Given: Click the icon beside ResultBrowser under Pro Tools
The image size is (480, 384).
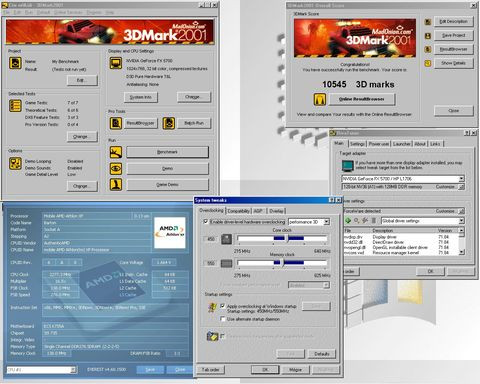Looking at the screenshot, I should (x=116, y=123).
